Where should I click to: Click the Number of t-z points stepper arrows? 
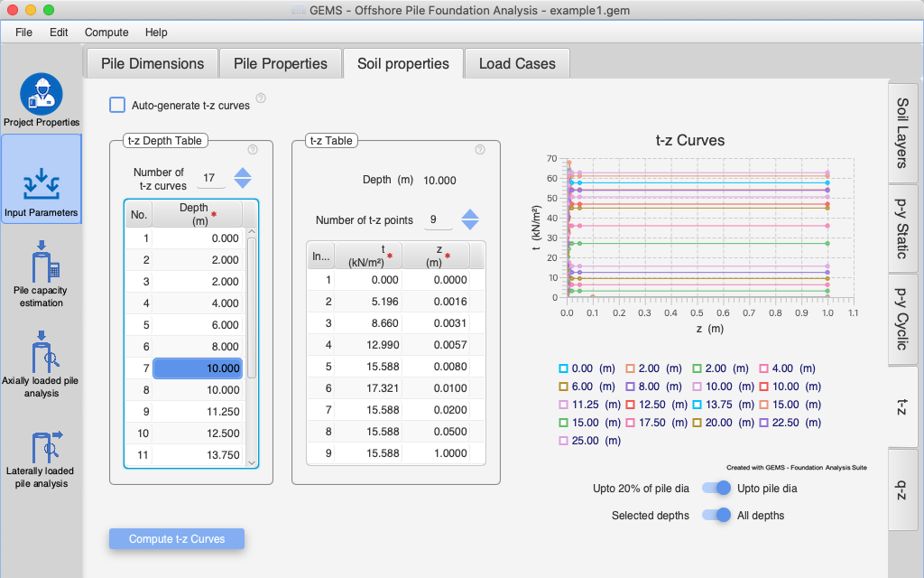[x=470, y=219]
